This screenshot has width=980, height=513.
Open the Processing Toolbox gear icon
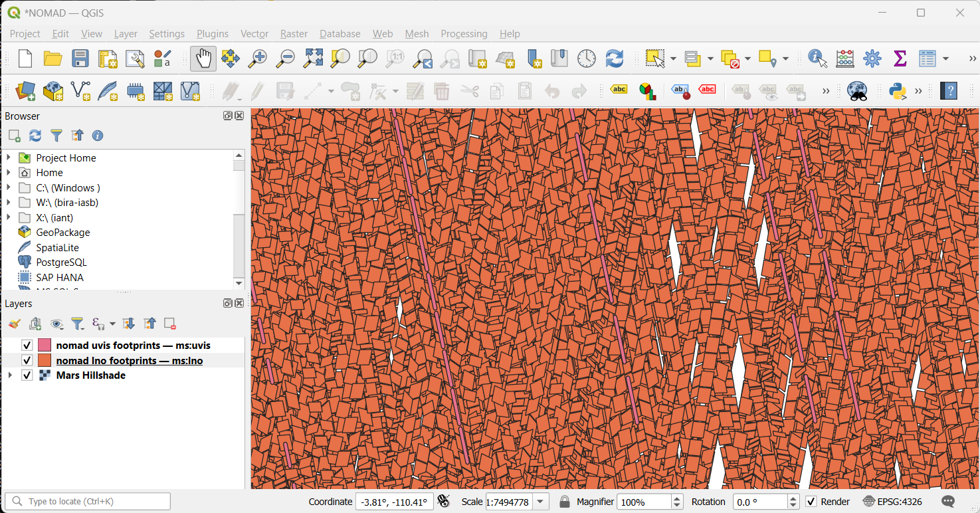[872, 58]
